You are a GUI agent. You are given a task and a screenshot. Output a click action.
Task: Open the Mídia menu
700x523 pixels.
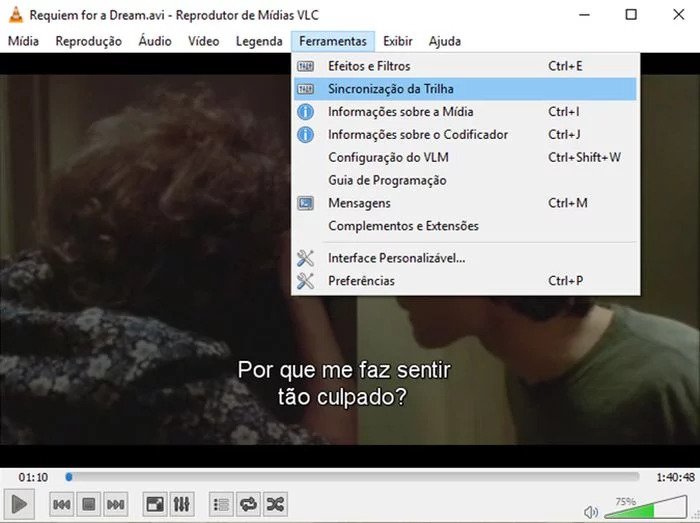tap(23, 41)
